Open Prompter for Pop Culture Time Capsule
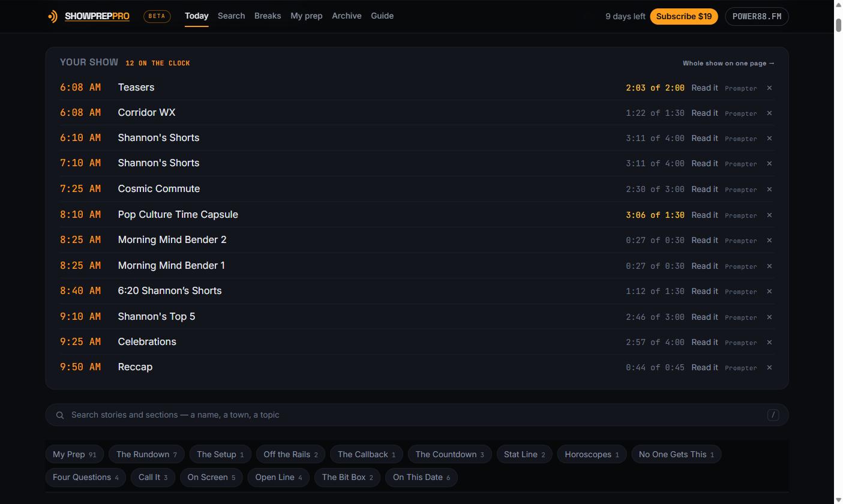Screen dimensions: 843x504 [741, 215]
